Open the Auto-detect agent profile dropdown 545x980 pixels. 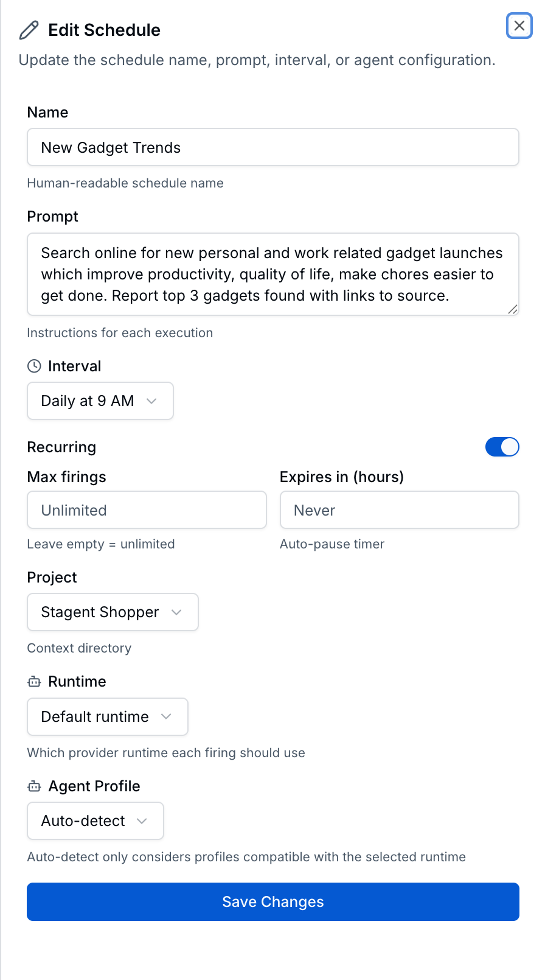click(x=95, y=821)
